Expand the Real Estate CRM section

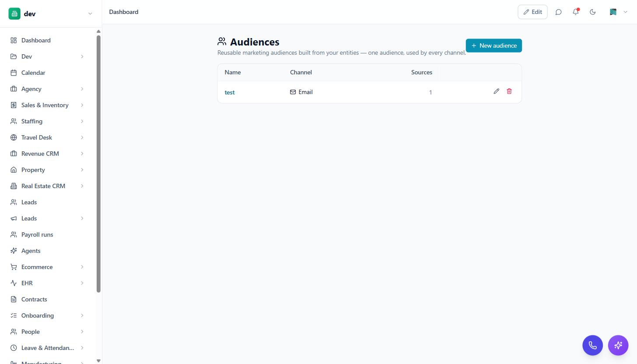click(x=82, y=186)
